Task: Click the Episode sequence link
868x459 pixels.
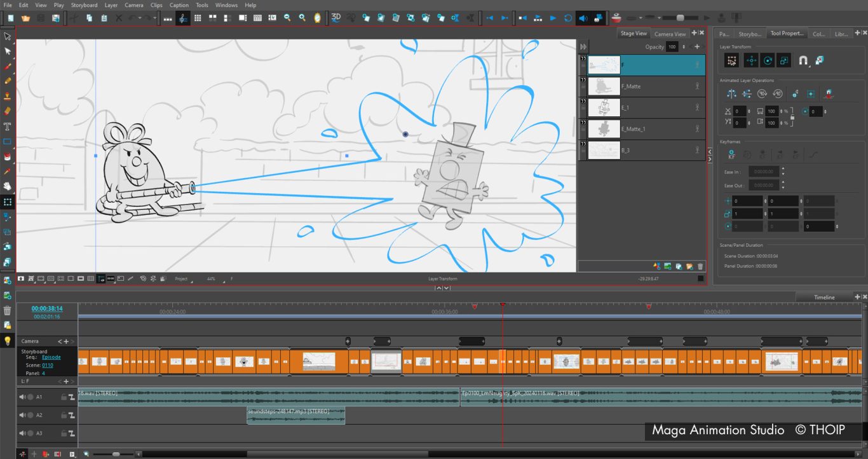Action: 51,357
